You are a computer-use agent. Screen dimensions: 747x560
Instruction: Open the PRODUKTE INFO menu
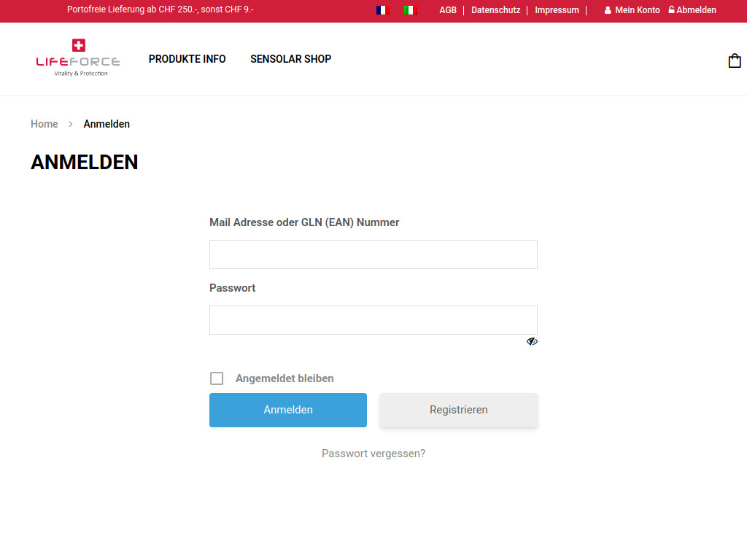pos(187,59)
